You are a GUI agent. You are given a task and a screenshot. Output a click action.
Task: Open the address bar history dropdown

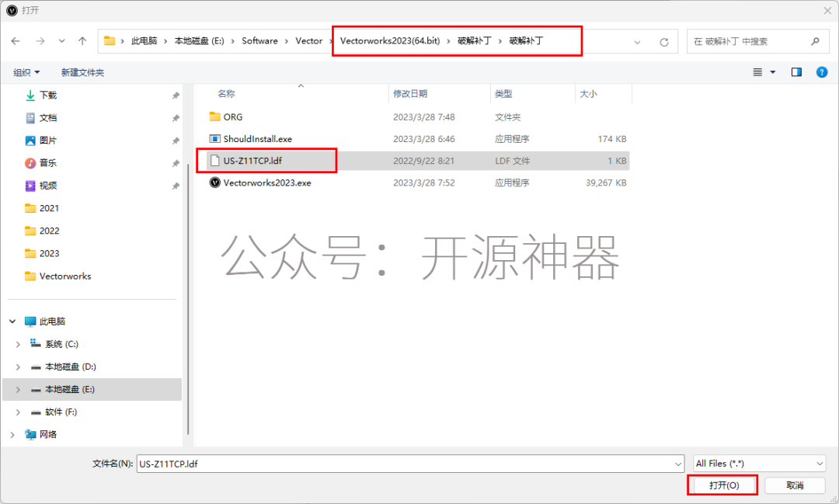pos(637,42)
